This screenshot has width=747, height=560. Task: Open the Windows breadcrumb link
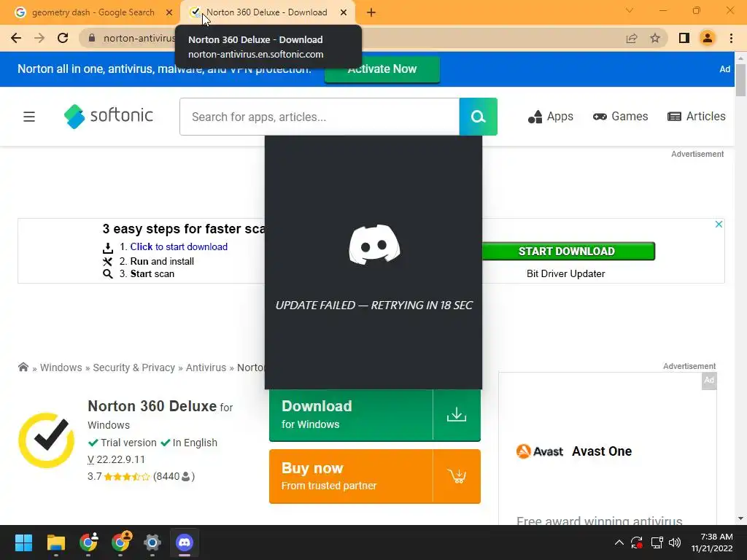[61, 367]
